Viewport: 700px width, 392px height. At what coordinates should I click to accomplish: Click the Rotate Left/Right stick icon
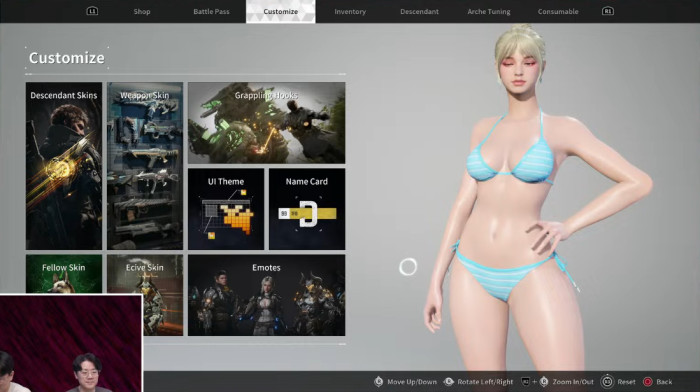tap(449, 382)
